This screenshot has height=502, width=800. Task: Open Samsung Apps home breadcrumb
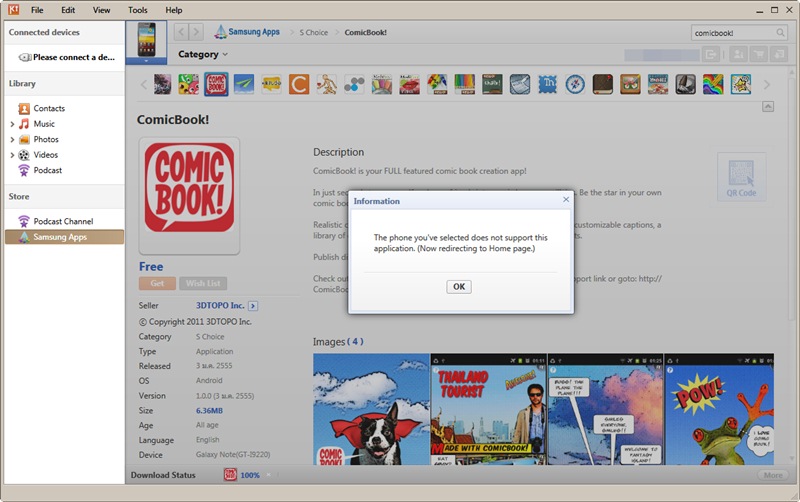(x=247, y=32)
